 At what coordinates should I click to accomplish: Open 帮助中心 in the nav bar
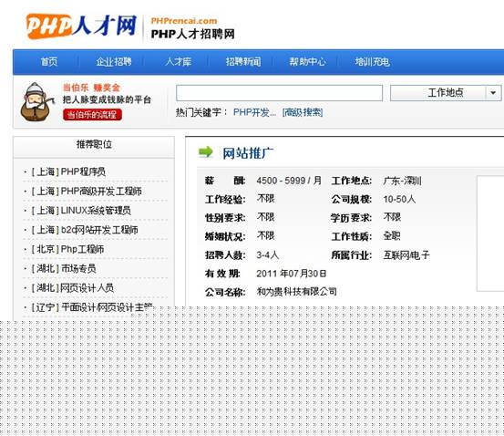(x=308, y=61)
